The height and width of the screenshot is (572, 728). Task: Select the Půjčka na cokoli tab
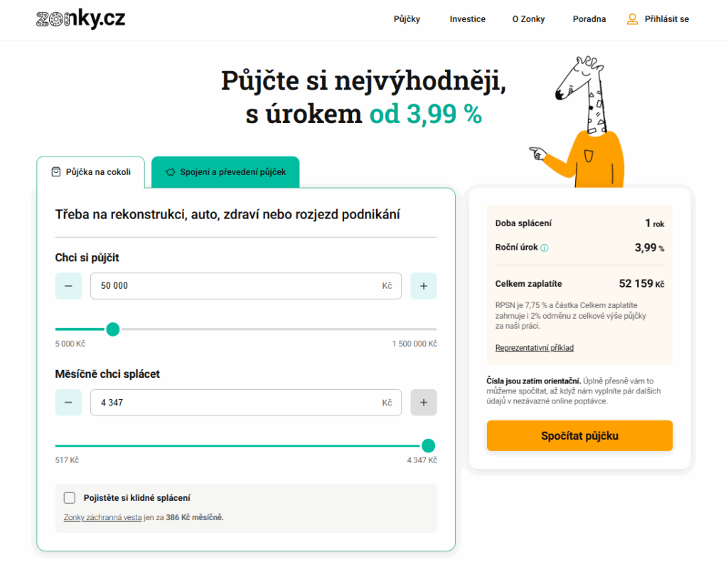(x=91, y=172)
